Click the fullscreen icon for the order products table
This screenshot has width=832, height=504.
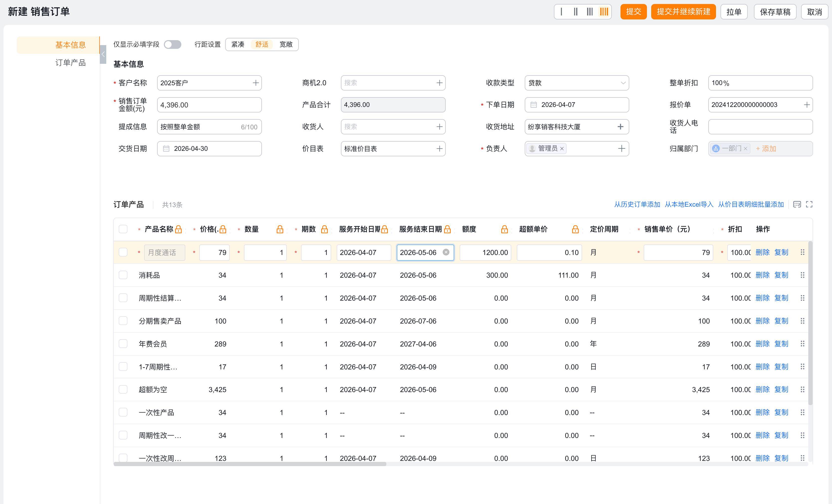tap(809, 204)
